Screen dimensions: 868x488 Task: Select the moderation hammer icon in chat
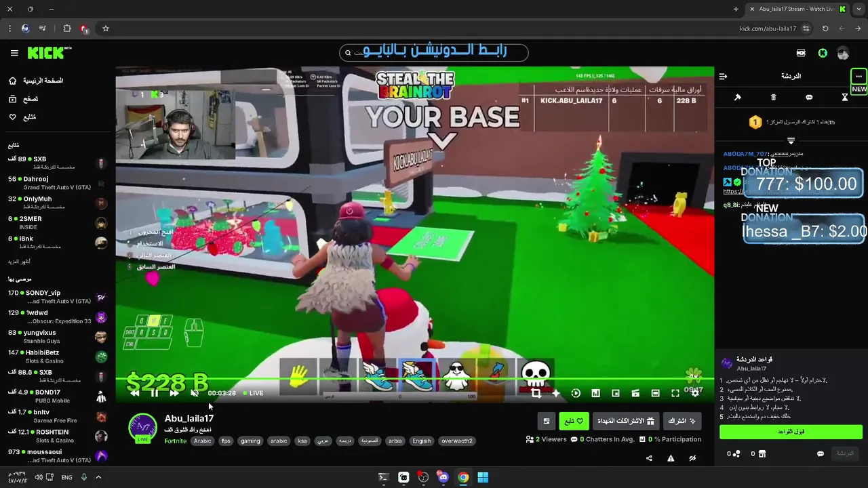738,98
